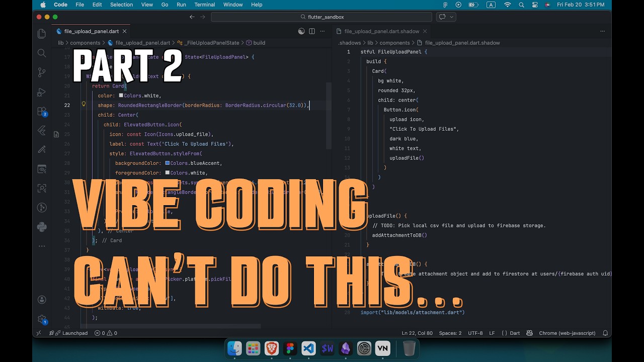This screenshot has height=362, width=644.
Task: Show additional activity bar views (ellipsis)
Action: click(42, 246)
